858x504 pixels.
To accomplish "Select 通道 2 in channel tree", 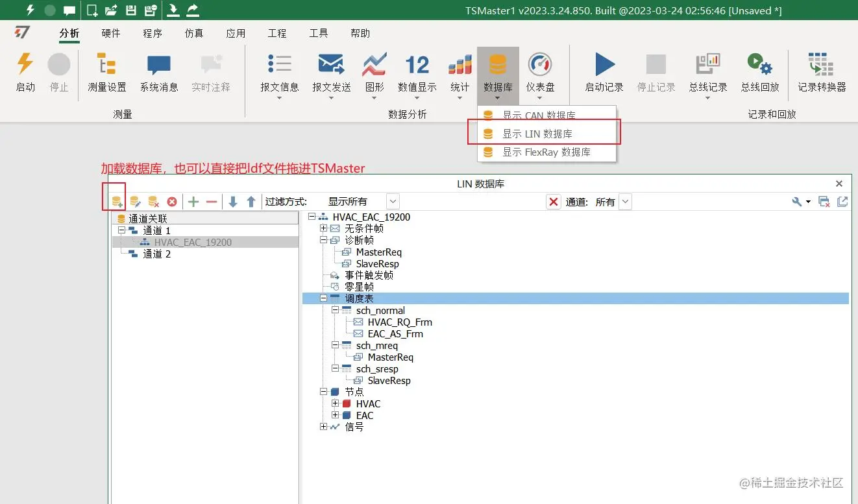I will pos(157,254).
